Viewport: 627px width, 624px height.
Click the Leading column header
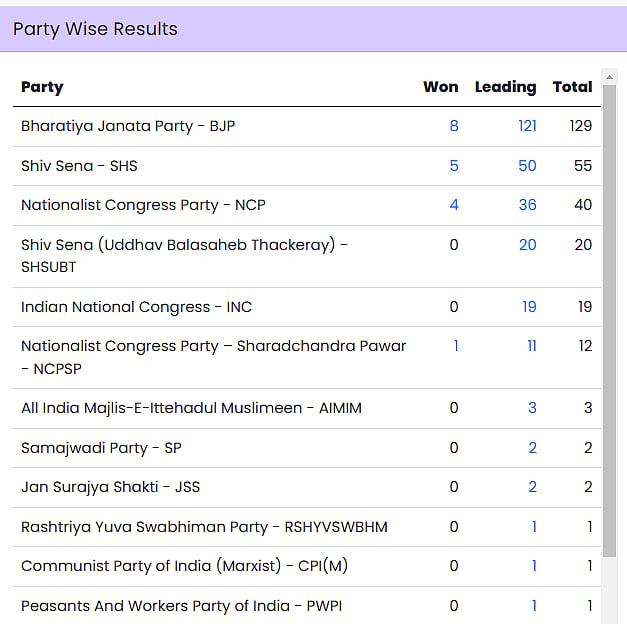pos(505,87)
